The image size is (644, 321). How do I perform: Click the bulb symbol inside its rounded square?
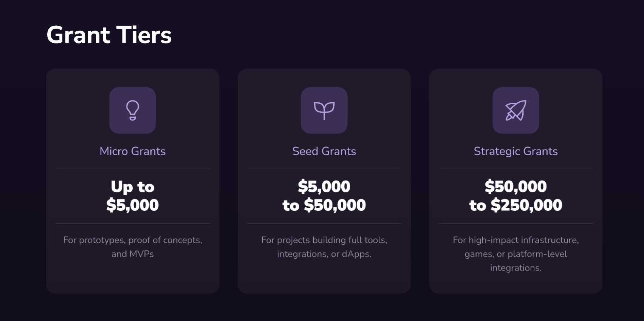tap(133, 110)
